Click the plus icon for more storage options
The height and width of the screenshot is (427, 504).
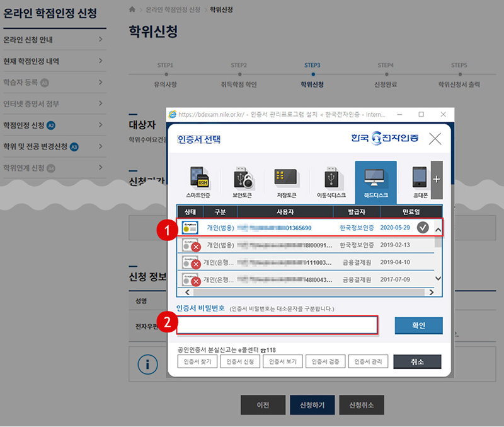tap(437, 179)
